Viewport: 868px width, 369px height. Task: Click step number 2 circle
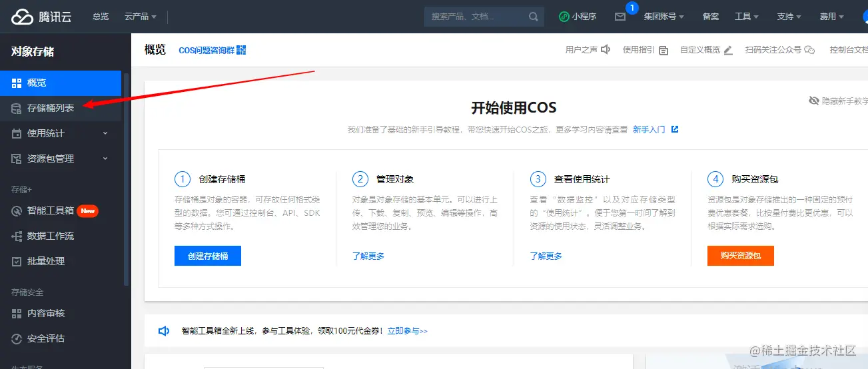coord(360,179)
